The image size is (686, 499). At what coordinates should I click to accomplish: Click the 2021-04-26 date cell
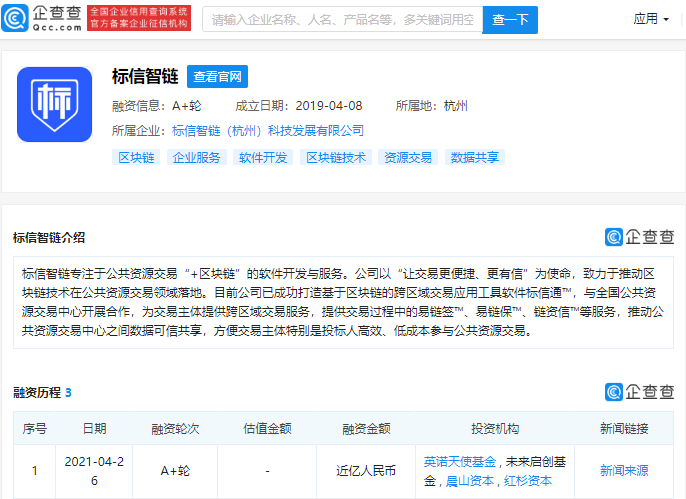(x=94, y=471)
